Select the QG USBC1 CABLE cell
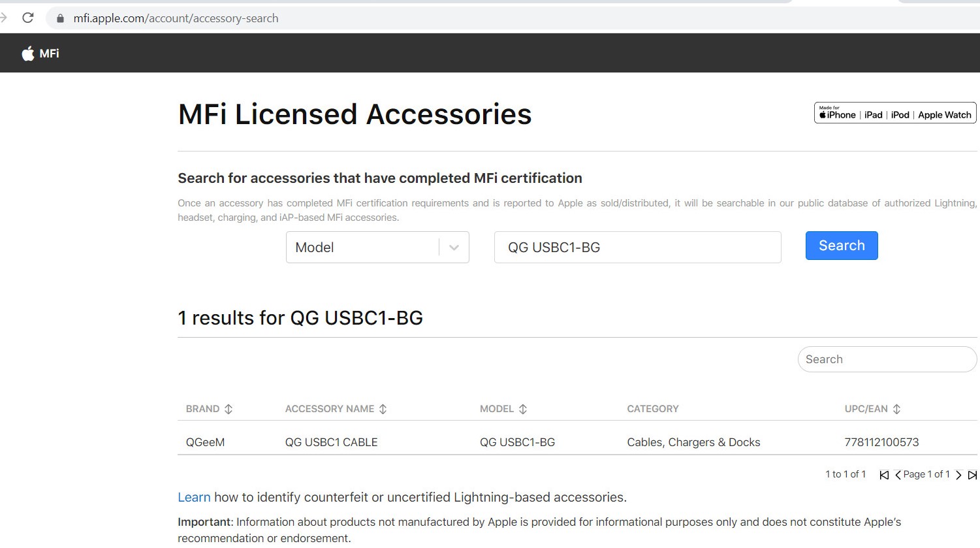 pyautogui.click(x=331, y=442)
